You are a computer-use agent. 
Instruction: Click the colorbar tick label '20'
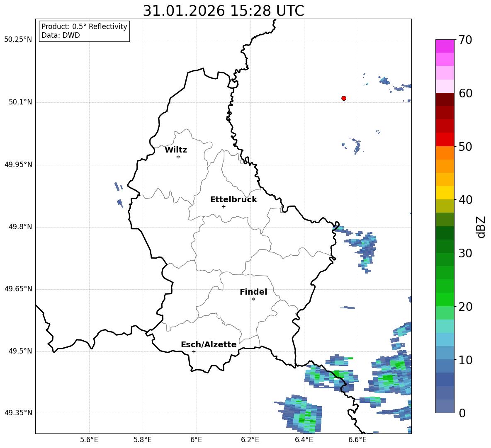pyautogui.click(x=465, y=307)
